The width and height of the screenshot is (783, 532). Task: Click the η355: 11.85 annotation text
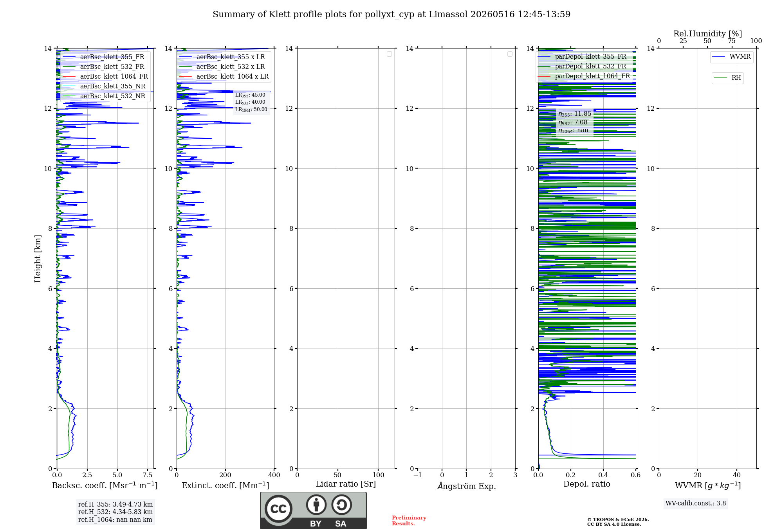tap(574, 114)
